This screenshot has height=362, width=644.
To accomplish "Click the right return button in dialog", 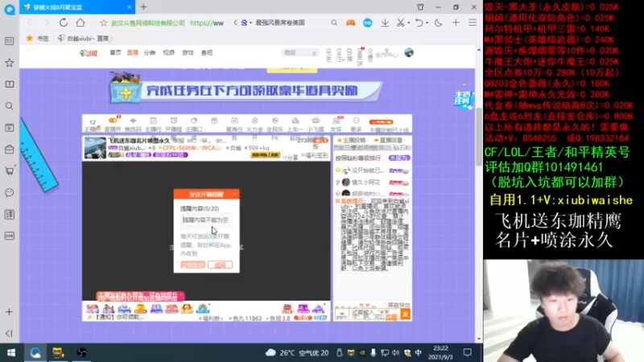I will [x=220, y=265].
